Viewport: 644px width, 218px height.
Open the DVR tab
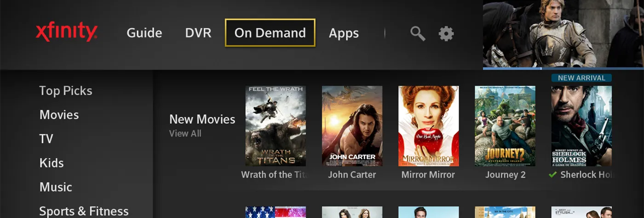(198, 33)
